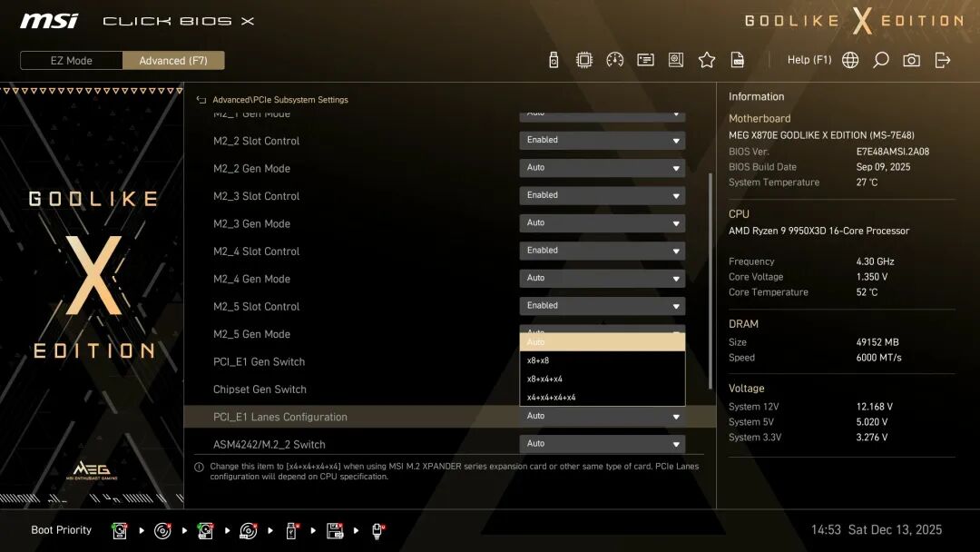Select first optical disc boot priority icon
Image resolution: width=980 pixels, height=552 pixels.
pyautogui.click(x=162, y=531)
